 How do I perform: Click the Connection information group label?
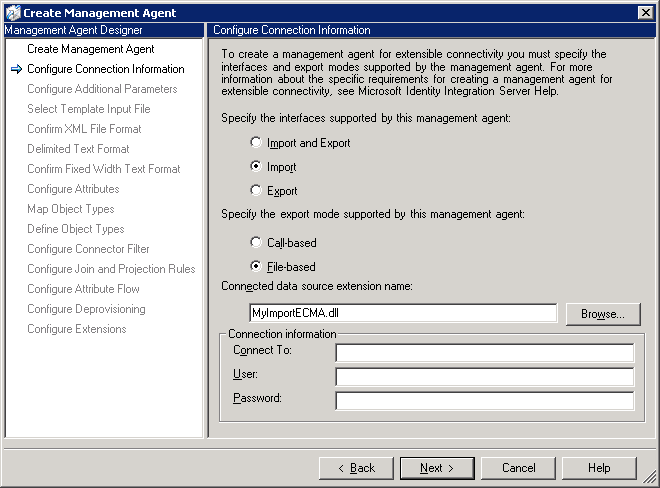pos(282,334)
